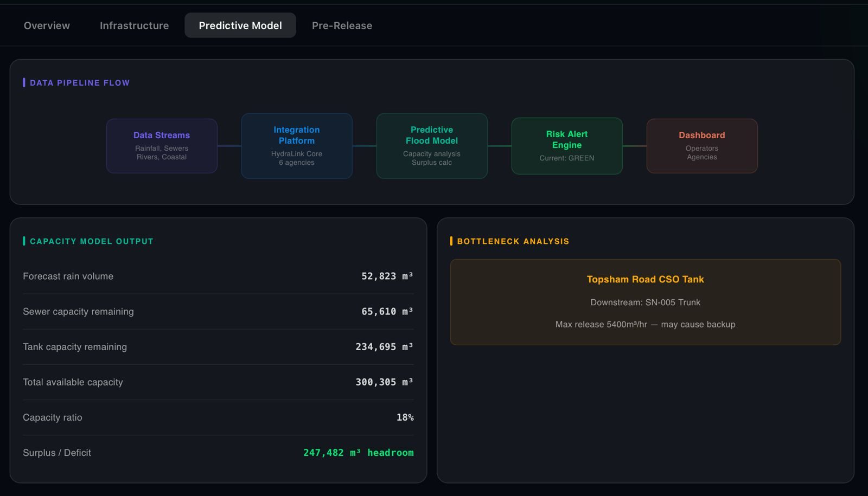This screenshot has height=496, width=868.
Task: Open the Predictive Flood Model node
Action: tap(432, 146)
